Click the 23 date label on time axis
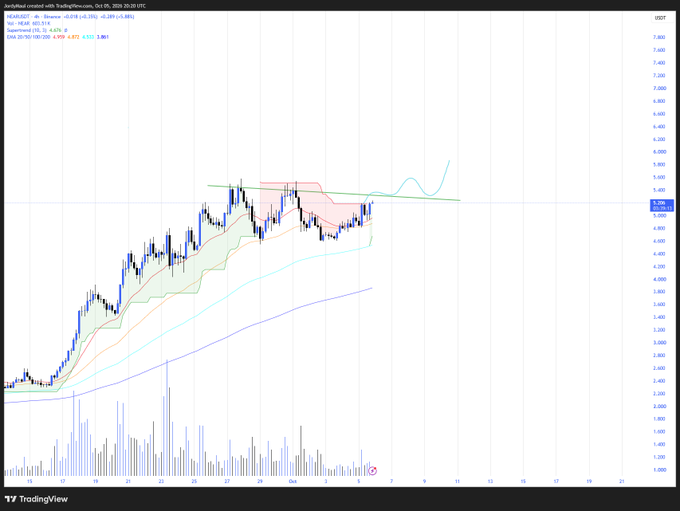The height and width of the screenshot is (511, 680). point(161,481)
